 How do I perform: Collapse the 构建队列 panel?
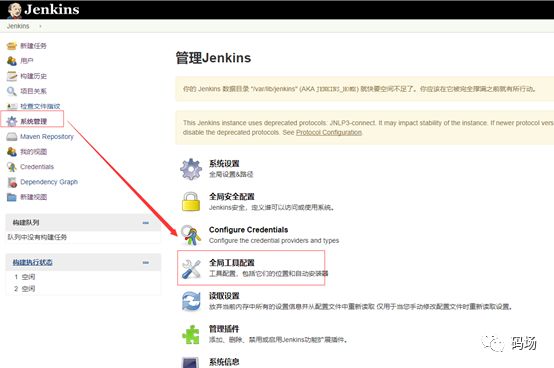point(146,223)
